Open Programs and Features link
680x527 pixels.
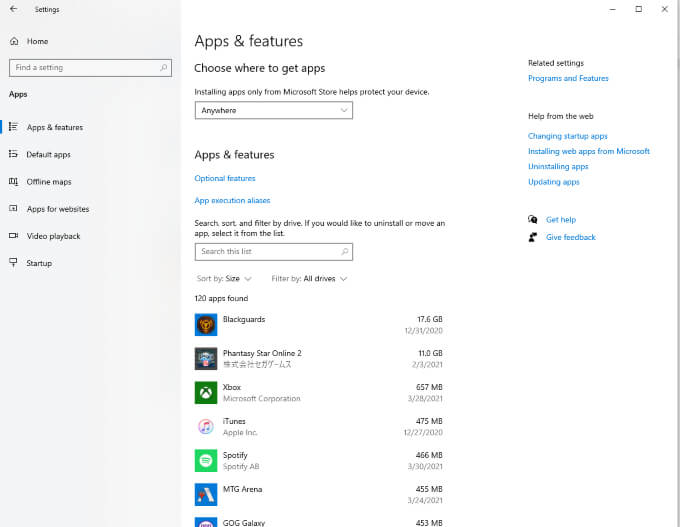[568, 78]
